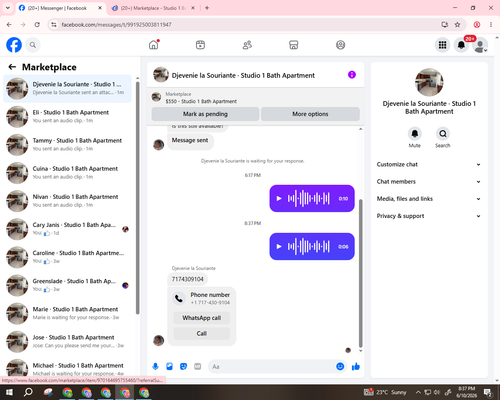Viewport: 500px width, 400px height.
Task: Open the Chrome three-dot menu
Action: (491, 24)
